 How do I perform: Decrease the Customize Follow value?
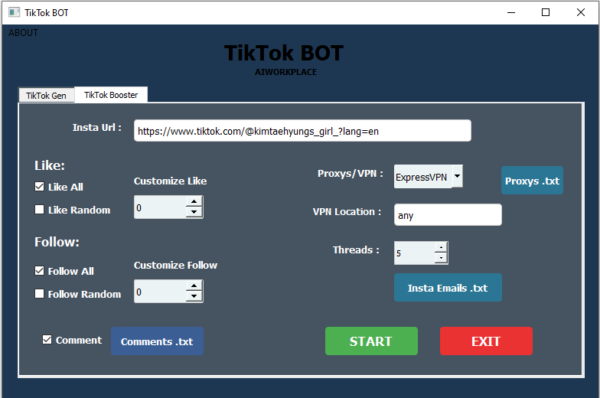tap(194, 296)
